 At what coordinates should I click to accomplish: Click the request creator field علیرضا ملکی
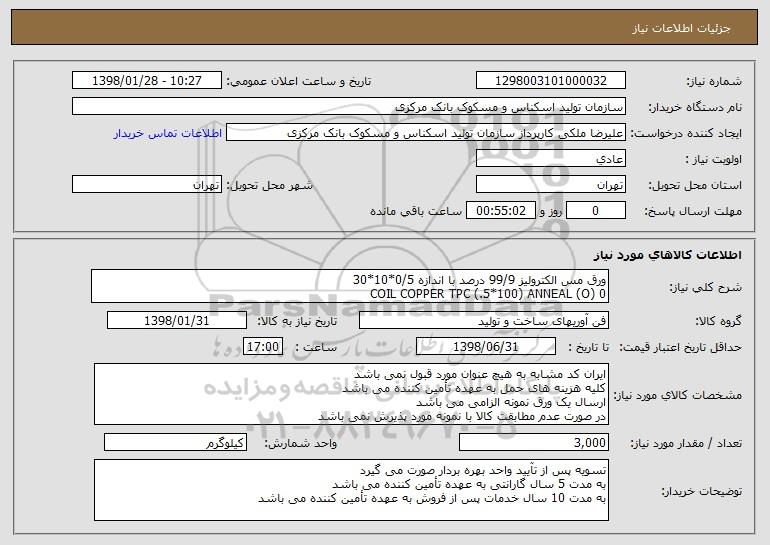click(426, 133)
